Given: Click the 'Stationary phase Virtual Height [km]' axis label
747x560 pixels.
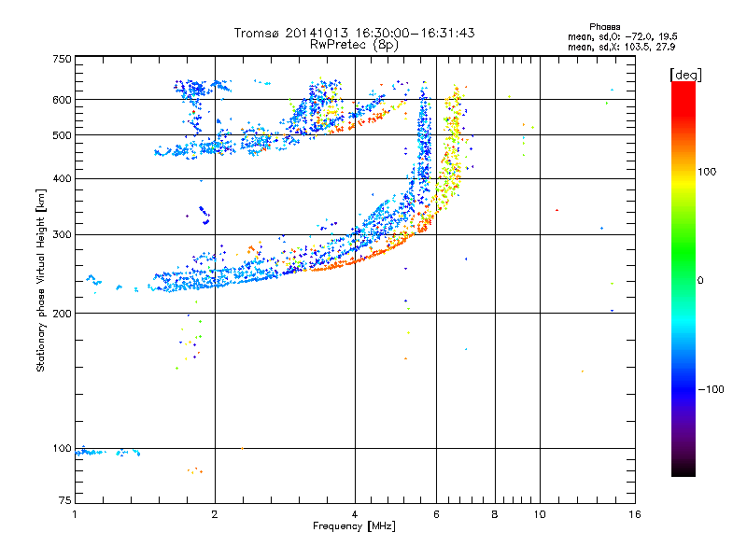Looking at the screenshot, I should [x=40, y=280].
